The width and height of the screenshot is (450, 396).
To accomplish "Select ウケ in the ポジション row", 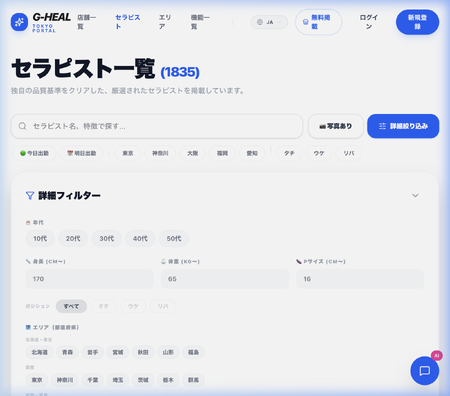I will (x=133, y=306).
